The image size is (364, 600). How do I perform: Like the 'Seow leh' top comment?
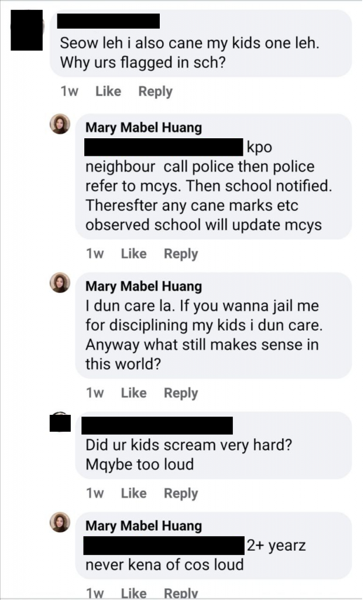[108, 91]
